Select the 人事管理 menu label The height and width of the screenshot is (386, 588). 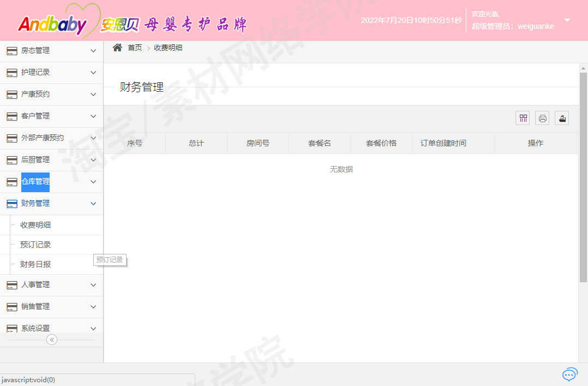(x=35, y=284)
